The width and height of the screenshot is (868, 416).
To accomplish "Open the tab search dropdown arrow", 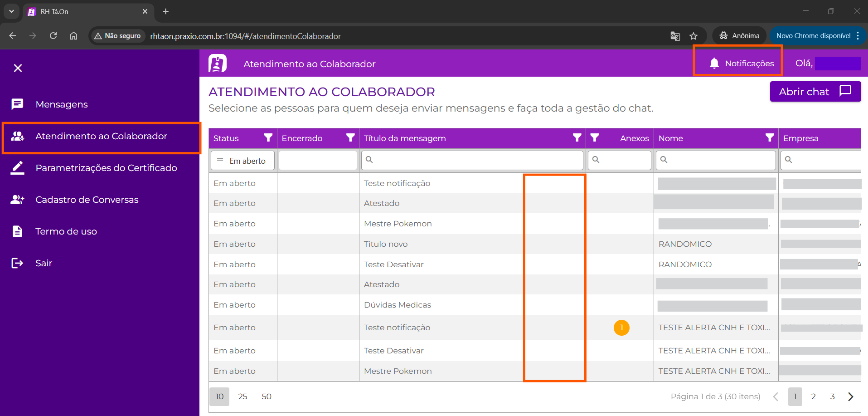I will tap(11, 11).
